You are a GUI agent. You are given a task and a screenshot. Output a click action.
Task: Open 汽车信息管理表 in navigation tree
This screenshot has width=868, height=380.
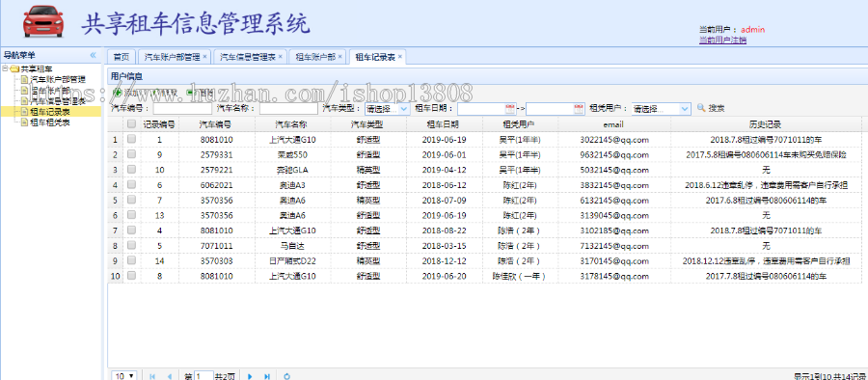(58, 101)
